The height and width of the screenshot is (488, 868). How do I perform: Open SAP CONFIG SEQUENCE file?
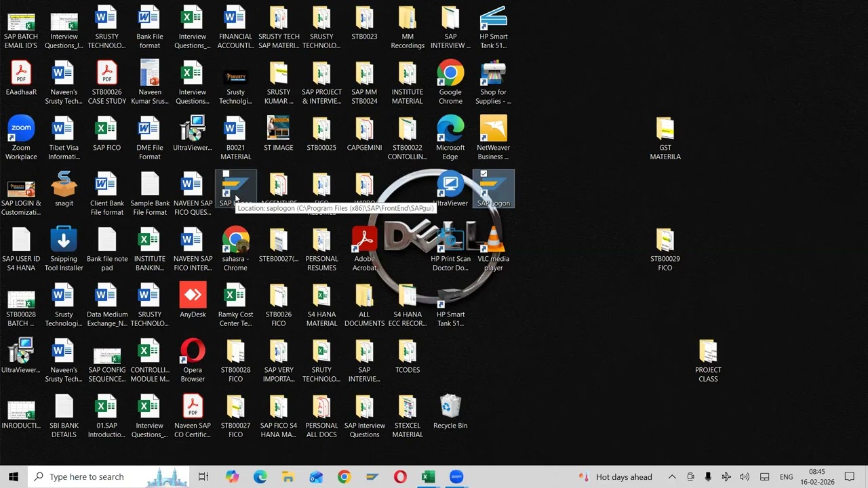pos(106,361)
